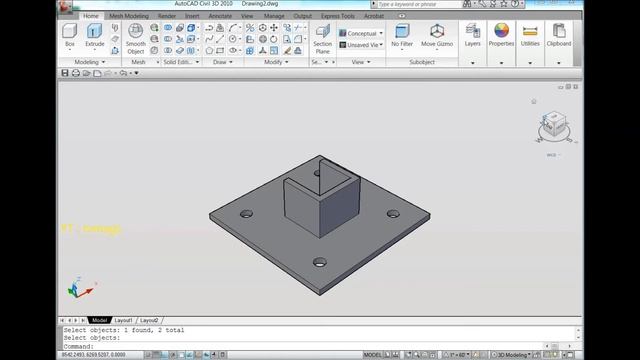
Task: Expand the Solid Editing panel
Action: tap(181, 62)
